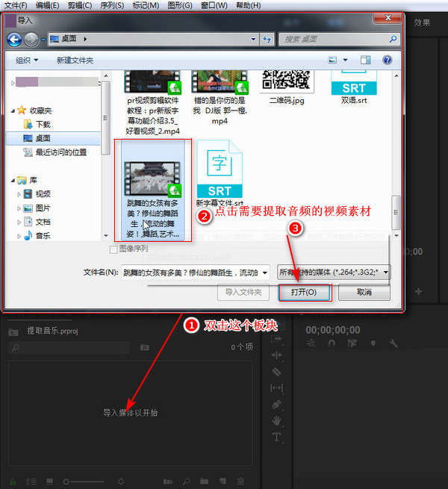Open timeline wrench settings
This screenshot has height=489, width=448.
click(x=393, y=343)
